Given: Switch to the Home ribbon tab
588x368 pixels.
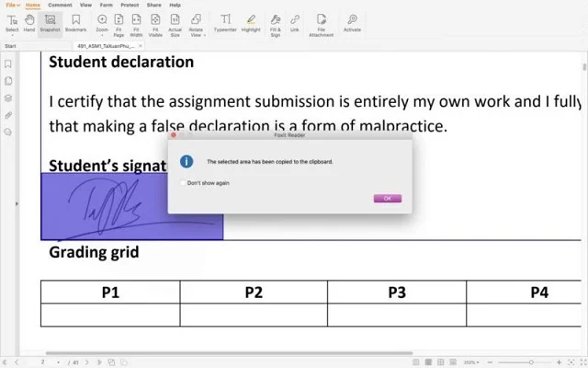Looking at the screenshot, I should [x=33, y=5].
